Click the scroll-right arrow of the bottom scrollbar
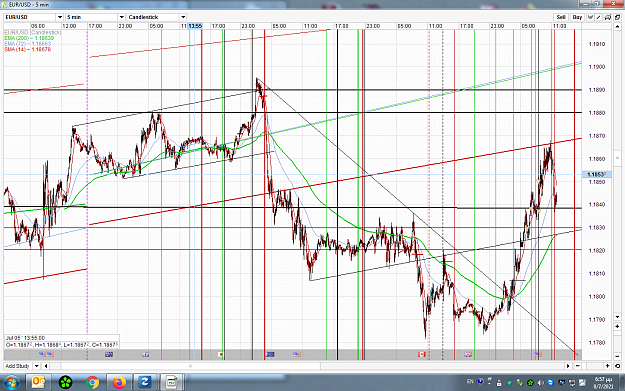 [568, 366]
